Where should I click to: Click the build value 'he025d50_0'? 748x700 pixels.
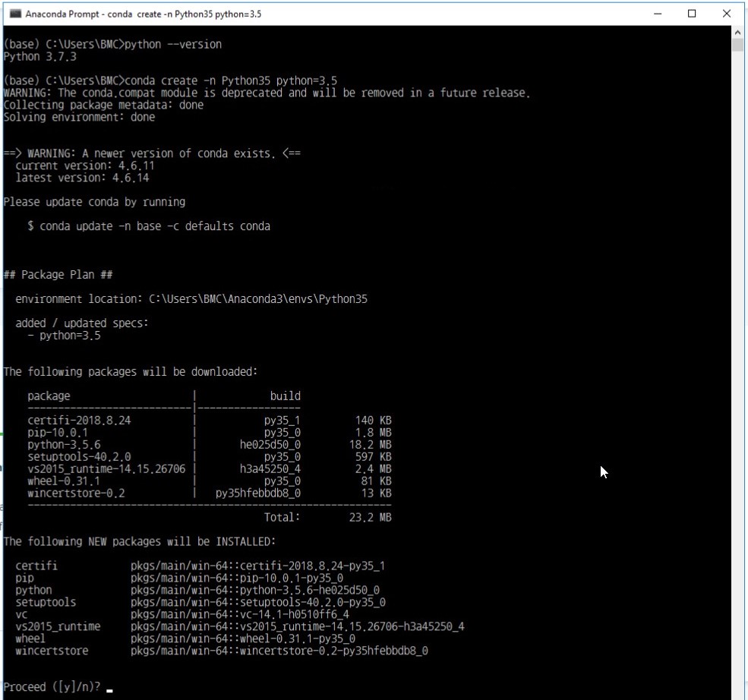point(270,444)
